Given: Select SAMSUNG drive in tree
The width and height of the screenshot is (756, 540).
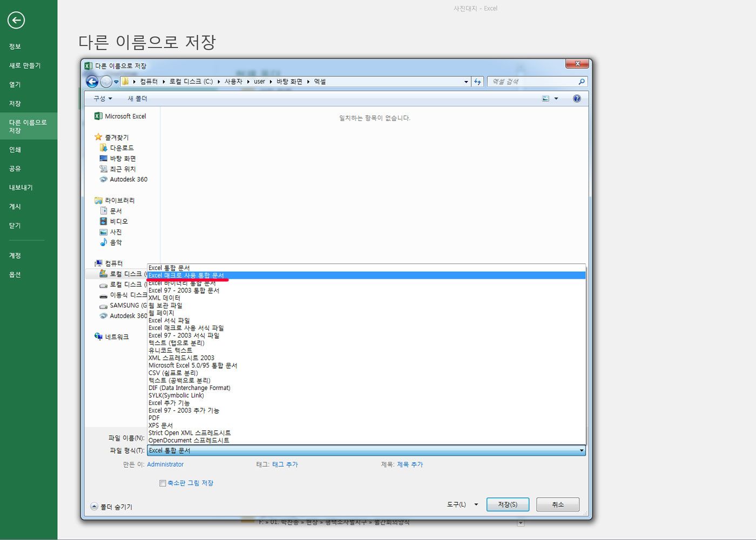Looking at the screenshot, I should pos(123,306).
